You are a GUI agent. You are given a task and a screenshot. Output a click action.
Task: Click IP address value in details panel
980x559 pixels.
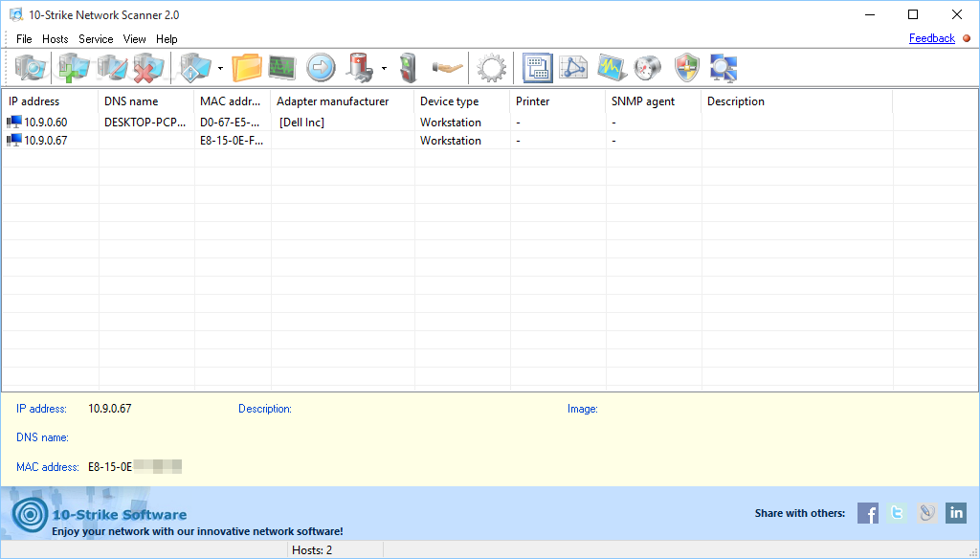click(x=109, y=409)
